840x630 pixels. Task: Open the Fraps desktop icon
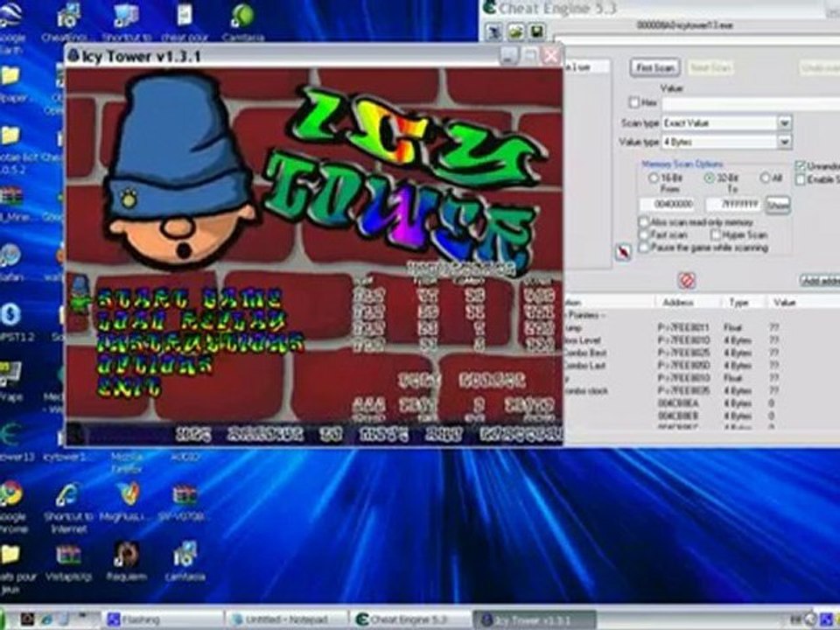click(10, 374)
